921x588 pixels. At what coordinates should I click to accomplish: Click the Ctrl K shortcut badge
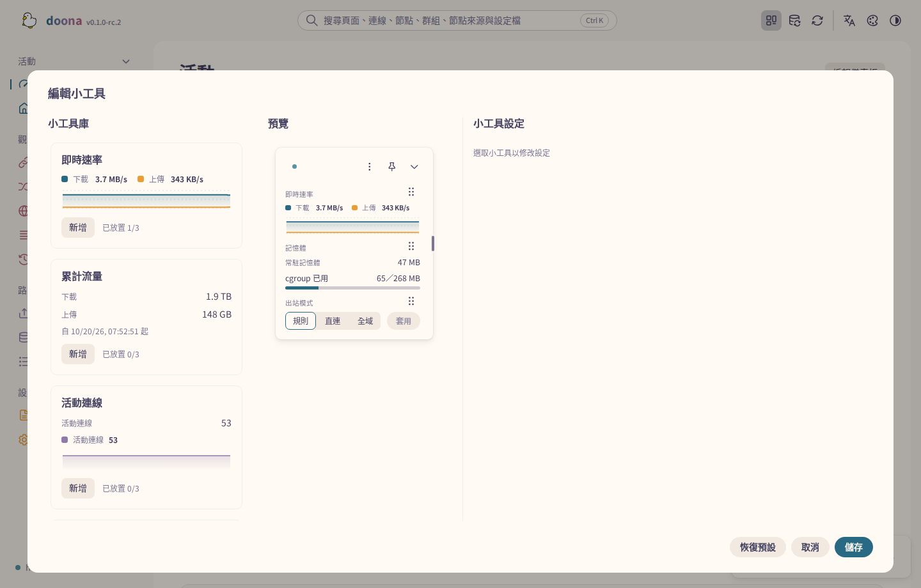coord(595,20)
